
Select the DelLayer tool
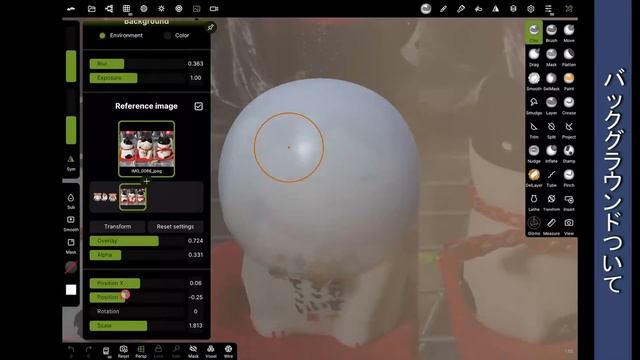click(534, 178)
